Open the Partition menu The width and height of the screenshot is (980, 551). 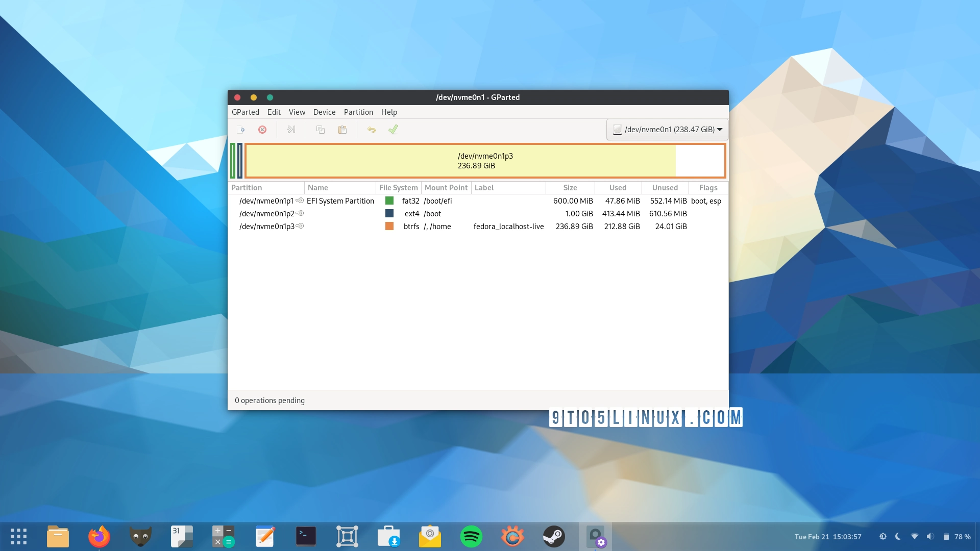358,112
